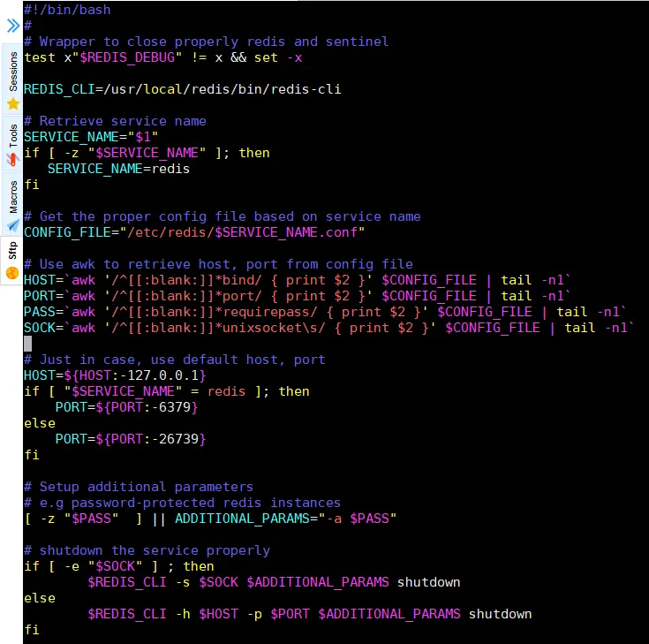
Task: Expand the sidebar with the double-chevron arrow
Action: [13, 26]
